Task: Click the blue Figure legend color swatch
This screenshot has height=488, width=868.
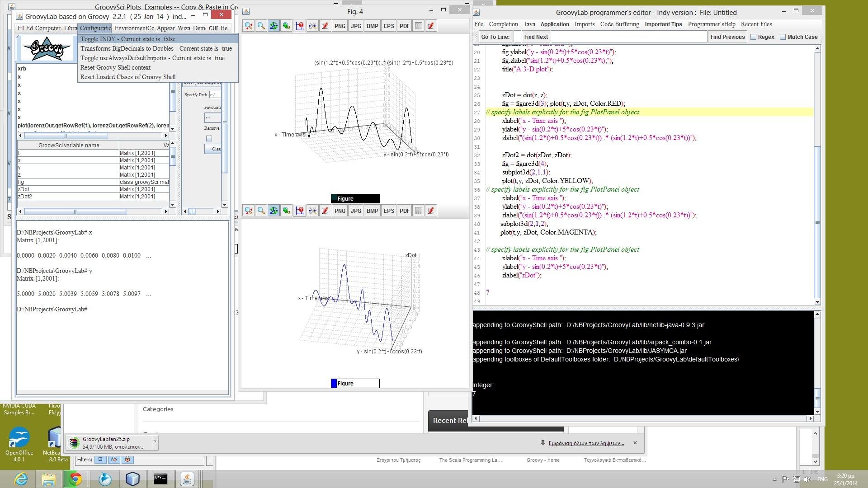Action: tap(334, 384)
